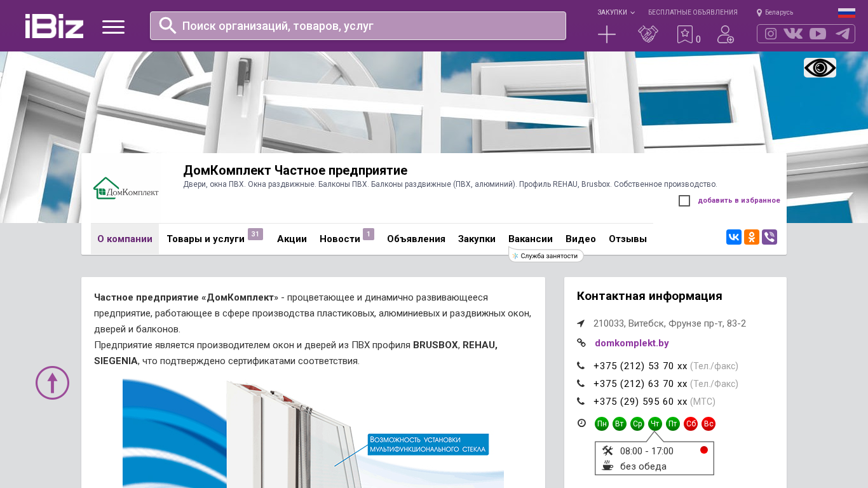Open the hamburger menu

coord(113,27)
